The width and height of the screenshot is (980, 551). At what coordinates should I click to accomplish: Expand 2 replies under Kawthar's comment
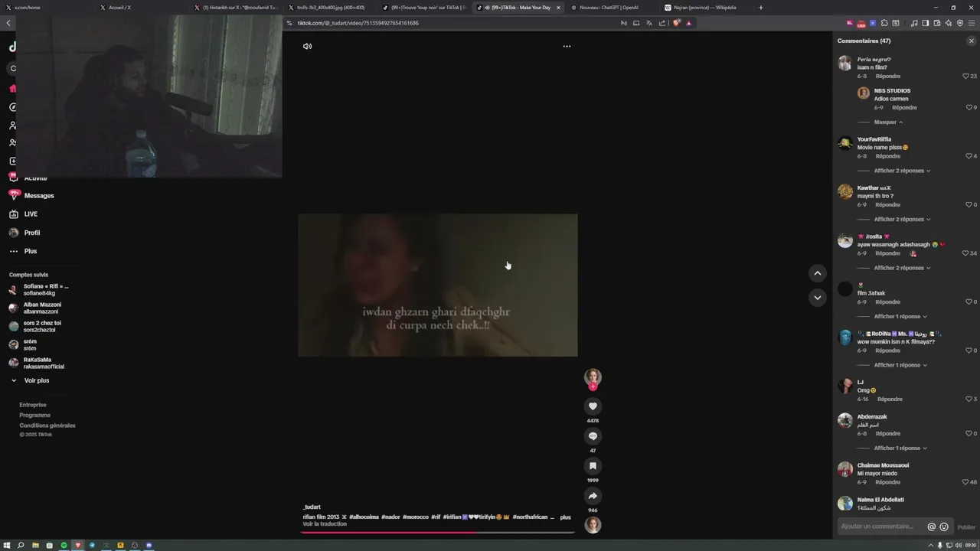click(x=902, y=220)
